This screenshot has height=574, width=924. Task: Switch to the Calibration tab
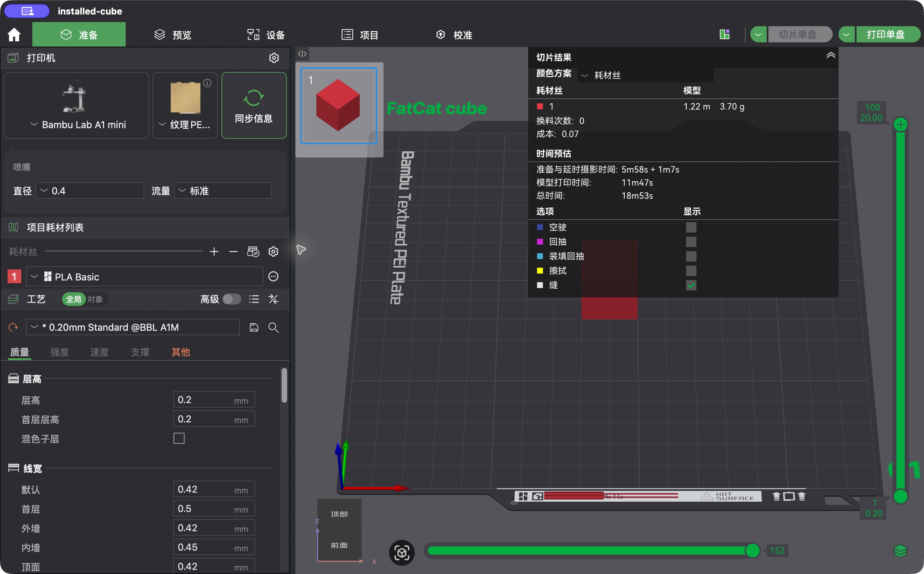tap(454, 34)
